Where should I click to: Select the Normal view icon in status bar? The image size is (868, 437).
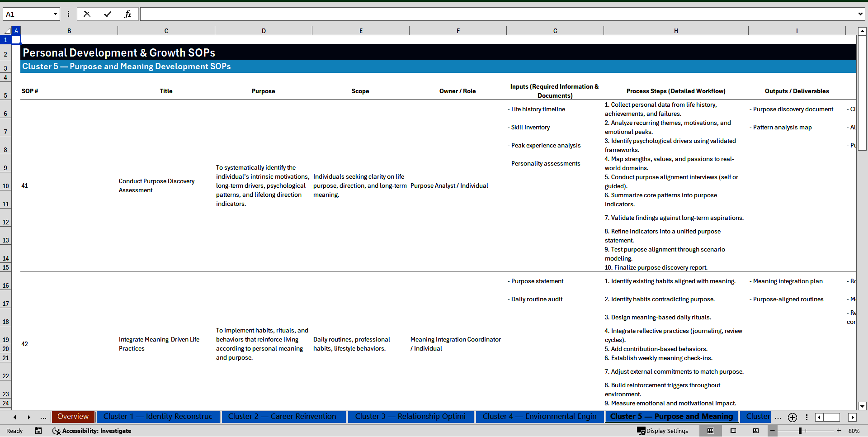tap(711, 431)
